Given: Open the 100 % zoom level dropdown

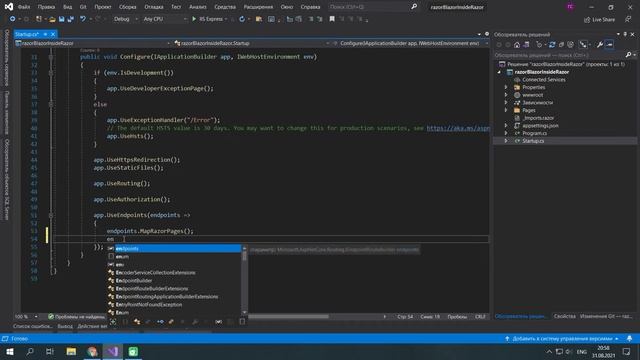Looking at the screenshot, I should [26, 317].
